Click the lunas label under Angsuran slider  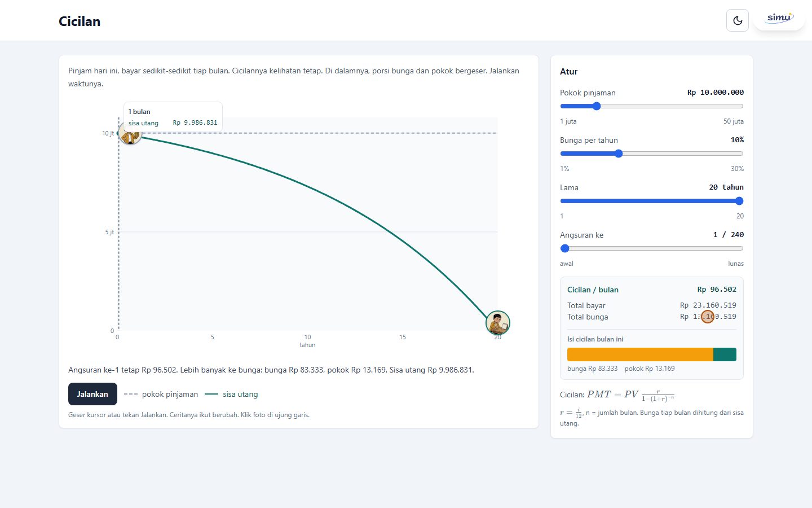736,264
